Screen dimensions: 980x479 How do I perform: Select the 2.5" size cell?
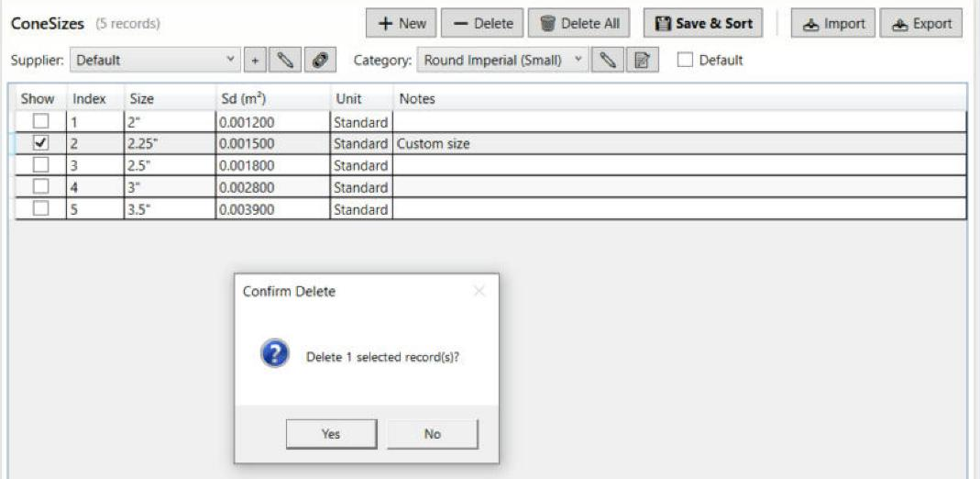point(170,166)
